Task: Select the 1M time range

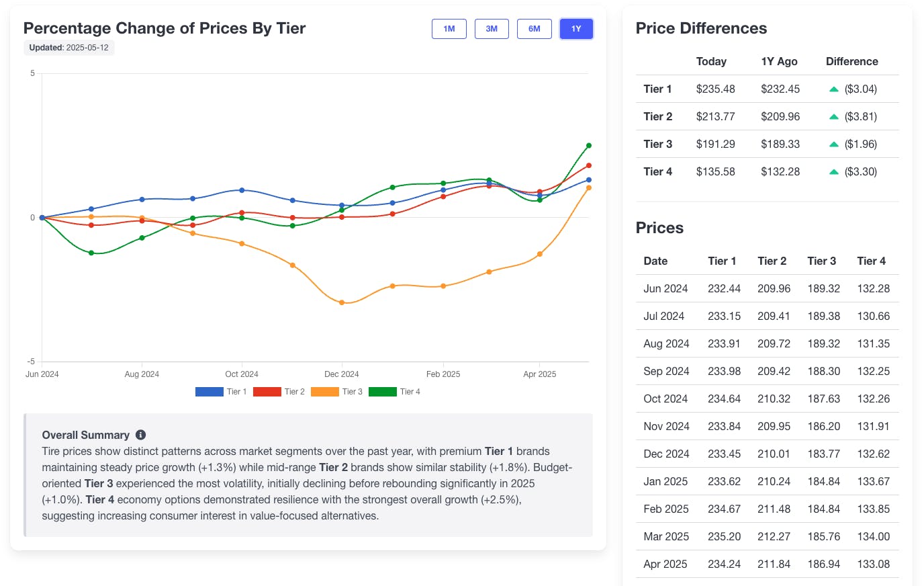Action: pyautogui.click(x=449, y=29)
